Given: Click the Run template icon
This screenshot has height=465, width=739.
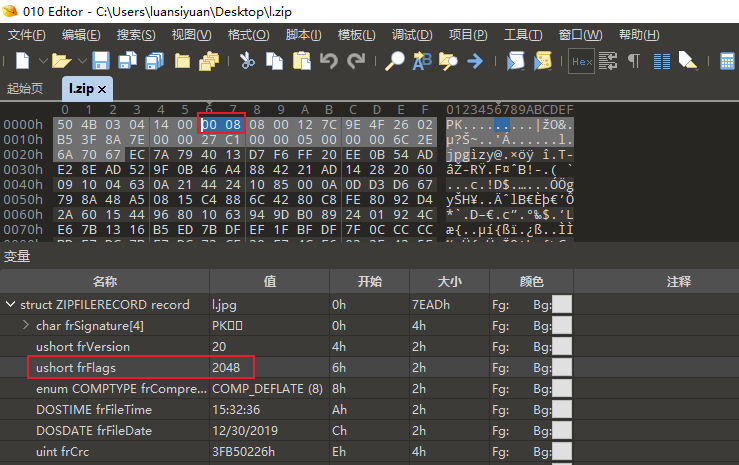Looking at the screenshot, I should (x=543, y=61).
